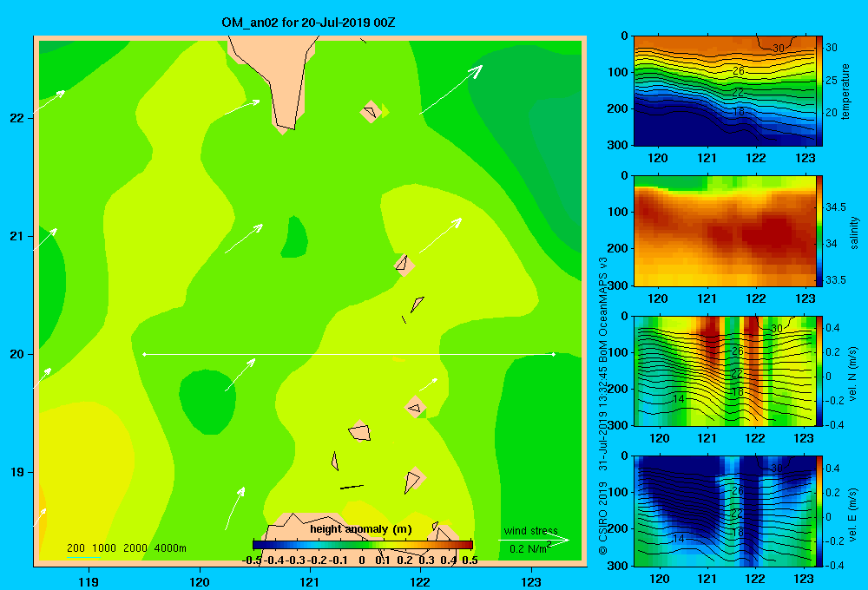Viewport: 868px width, 590px height.
Task: Click the "wind stress" legend label
Action: tap(531, 531)
